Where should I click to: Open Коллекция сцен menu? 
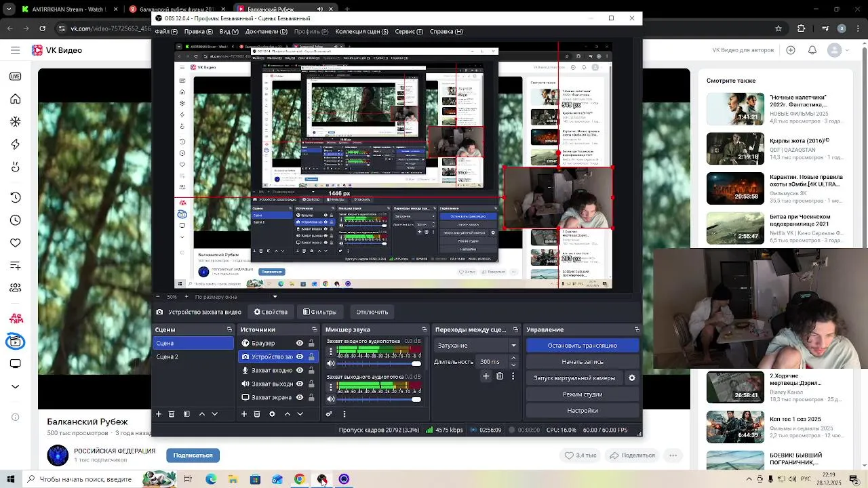[x=362, y=31]
